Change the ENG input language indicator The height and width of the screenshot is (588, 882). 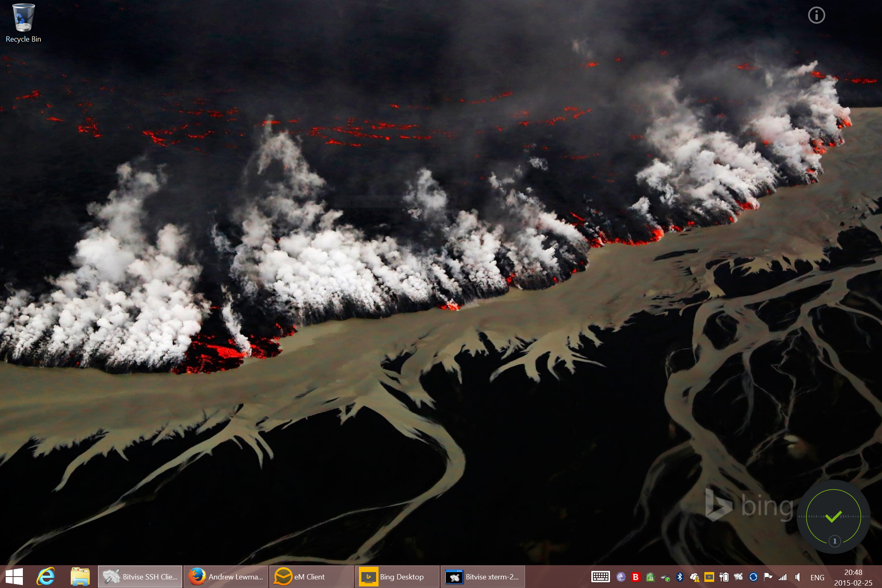(817, 577)
